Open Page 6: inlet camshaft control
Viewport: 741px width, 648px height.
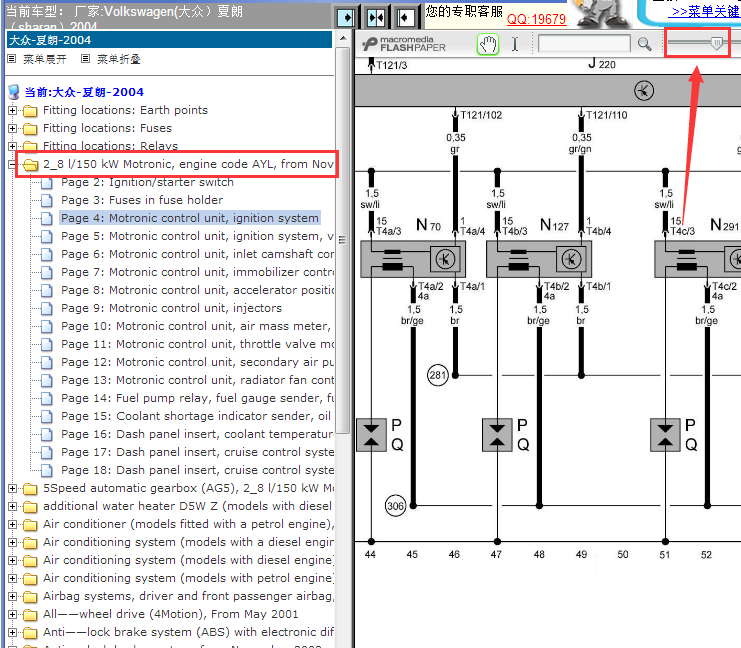[x=197, y=254]
